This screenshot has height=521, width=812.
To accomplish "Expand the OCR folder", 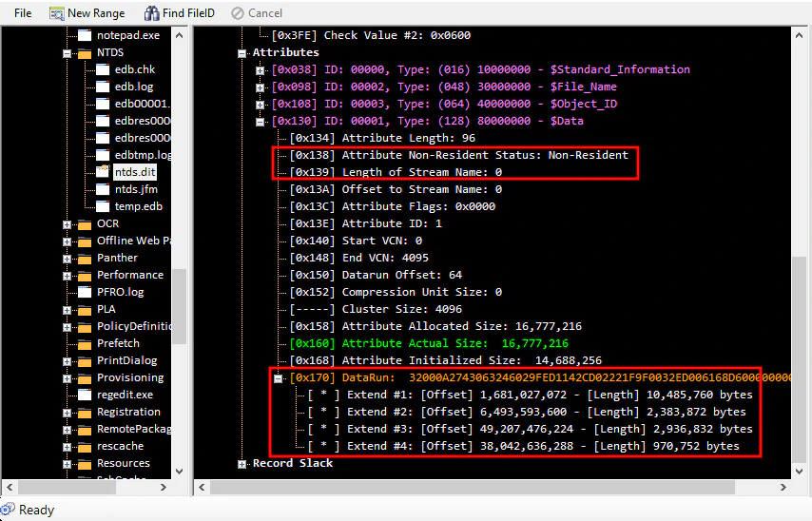I will point(68,224).
